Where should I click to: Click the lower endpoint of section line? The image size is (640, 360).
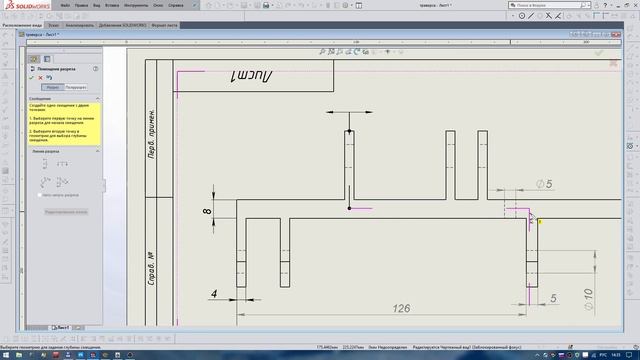click(x=349, y=209)
